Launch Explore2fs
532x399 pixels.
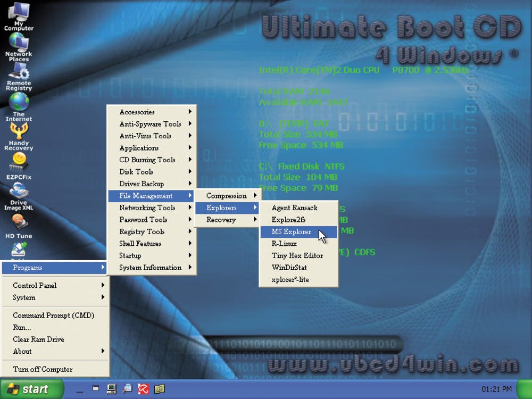298,220
